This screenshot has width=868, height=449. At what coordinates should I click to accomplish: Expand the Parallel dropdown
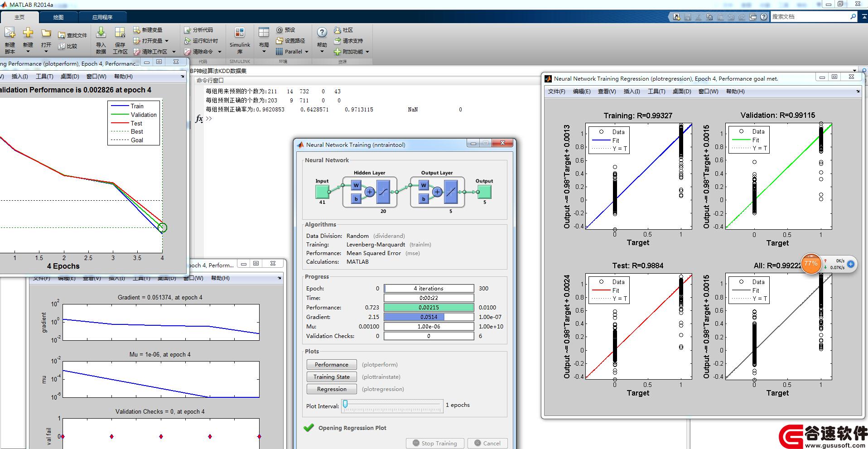pos(307,52)
